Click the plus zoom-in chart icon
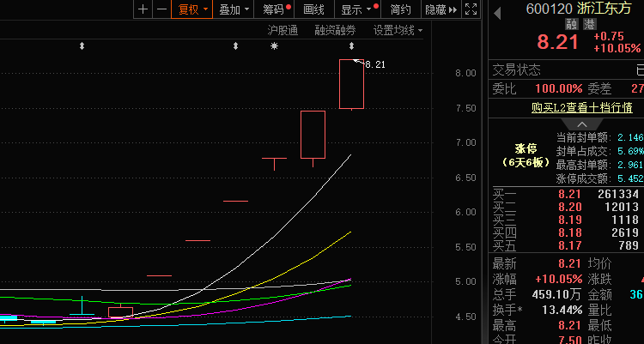This screenshot has width=644, height=344. tap(143, 9)
